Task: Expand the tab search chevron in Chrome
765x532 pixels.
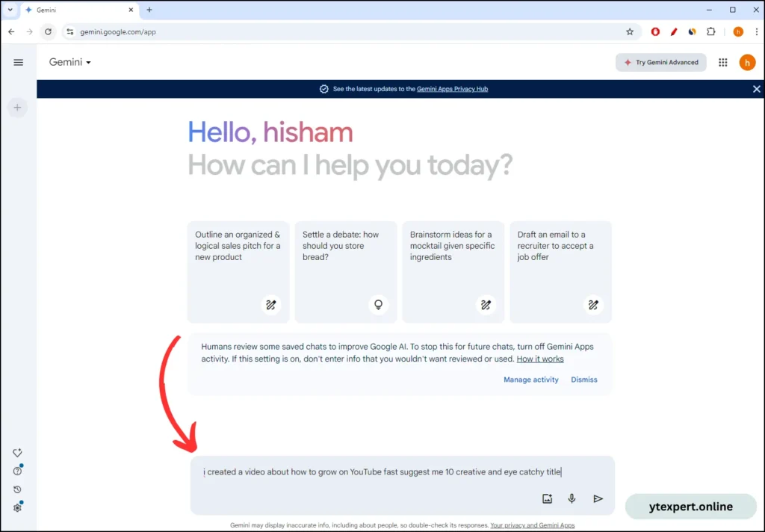Action: (x=10, y=10)
